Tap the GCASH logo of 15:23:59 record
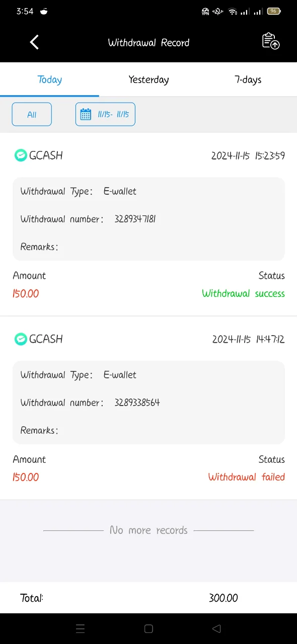Screen dimensions: 297x644 [21, 155]
